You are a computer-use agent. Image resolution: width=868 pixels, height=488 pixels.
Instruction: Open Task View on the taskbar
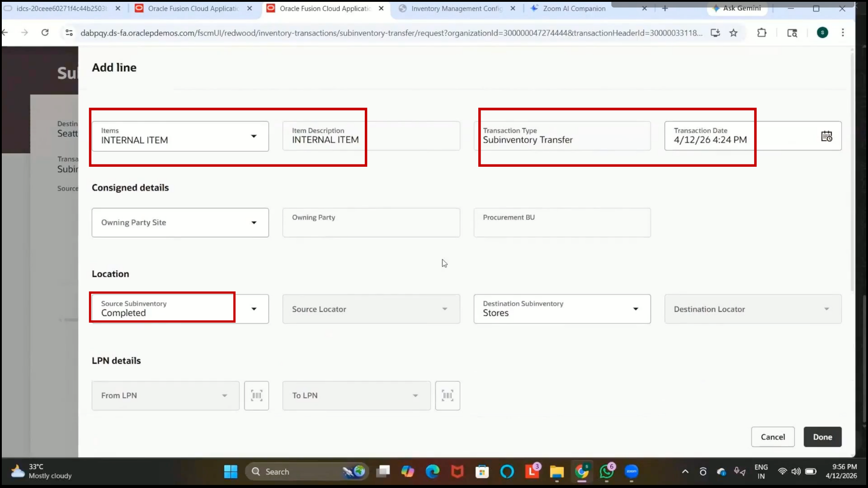[383, 472]
